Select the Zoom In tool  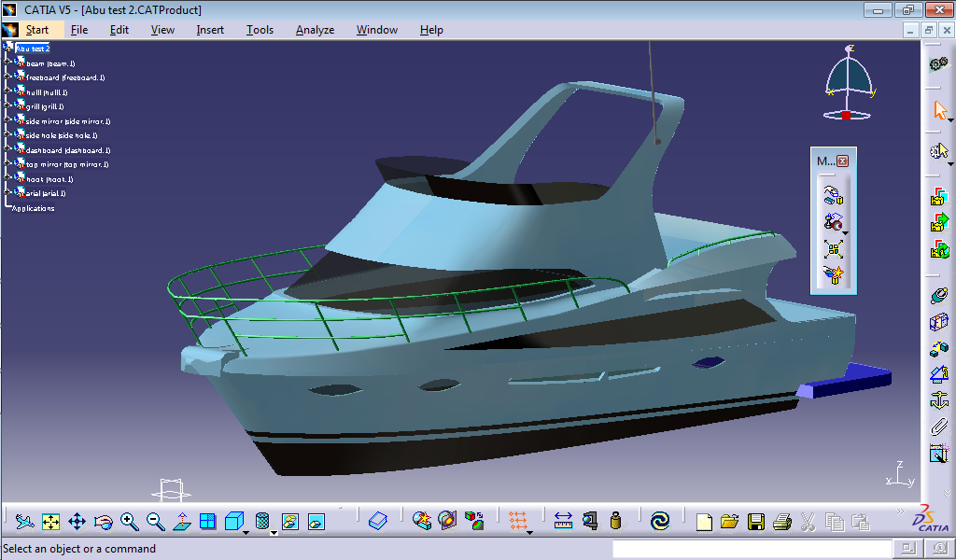tap(129, 521)
